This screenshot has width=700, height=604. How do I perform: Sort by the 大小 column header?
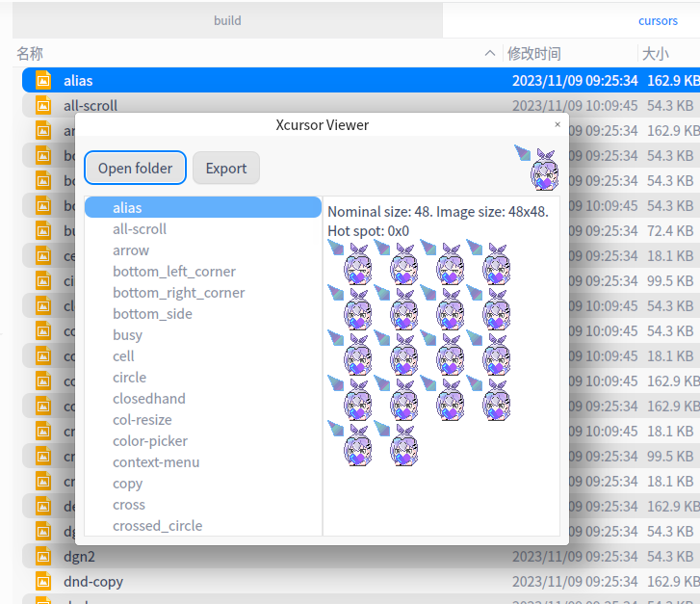(x=655, y=54)
